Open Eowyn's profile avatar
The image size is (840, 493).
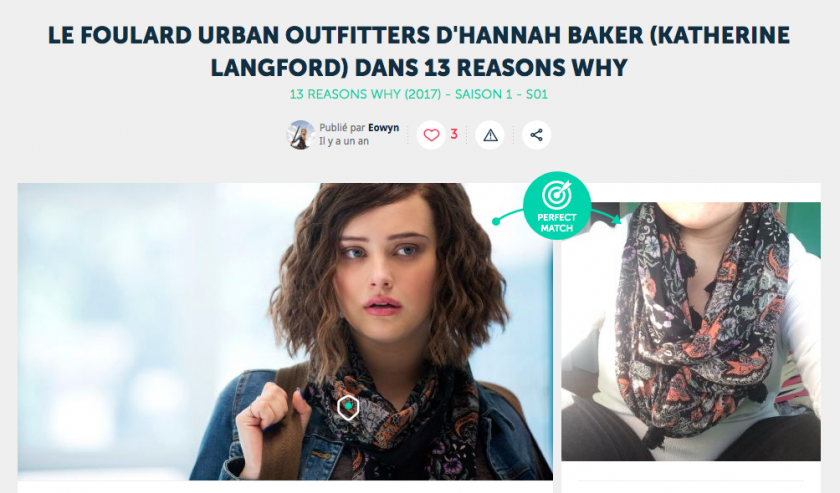[x=301, y=135]
